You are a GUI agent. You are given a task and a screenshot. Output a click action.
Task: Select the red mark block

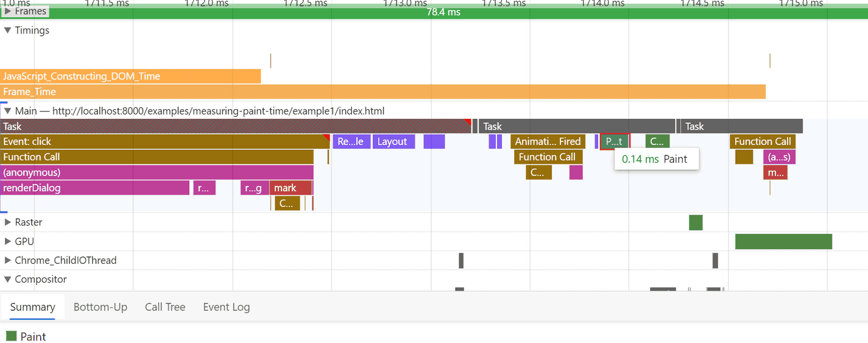291,188
